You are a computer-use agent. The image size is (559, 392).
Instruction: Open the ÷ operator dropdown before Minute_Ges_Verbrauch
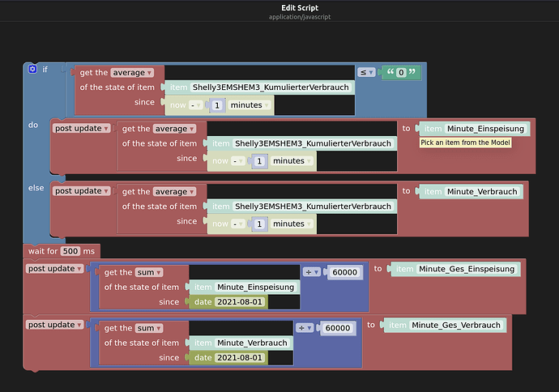[x=305, y=328]
